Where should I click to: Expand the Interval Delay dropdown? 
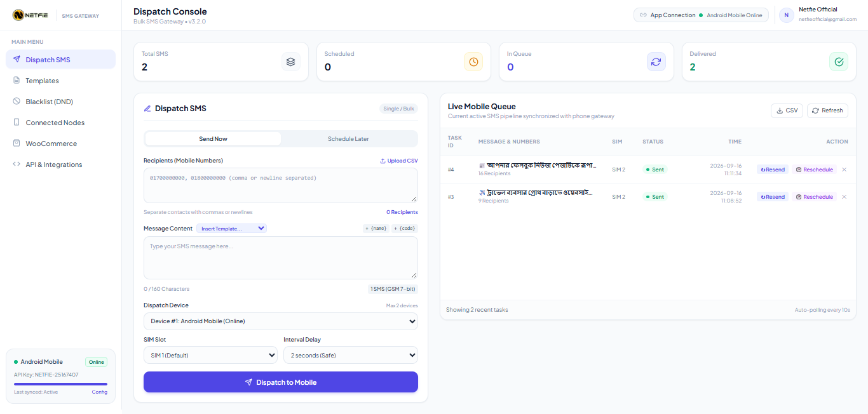pyautogui.click(x=351, y=355)
